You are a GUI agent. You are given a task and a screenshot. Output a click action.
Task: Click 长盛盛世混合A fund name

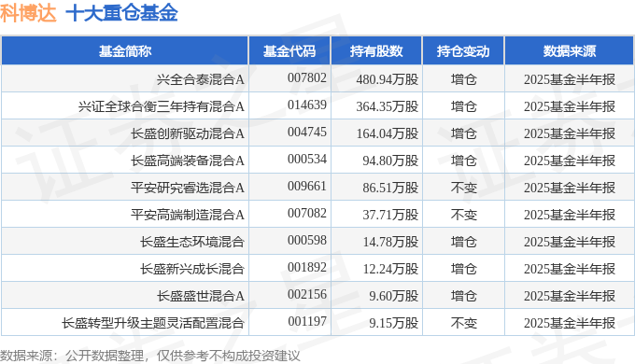pos(201,296)
